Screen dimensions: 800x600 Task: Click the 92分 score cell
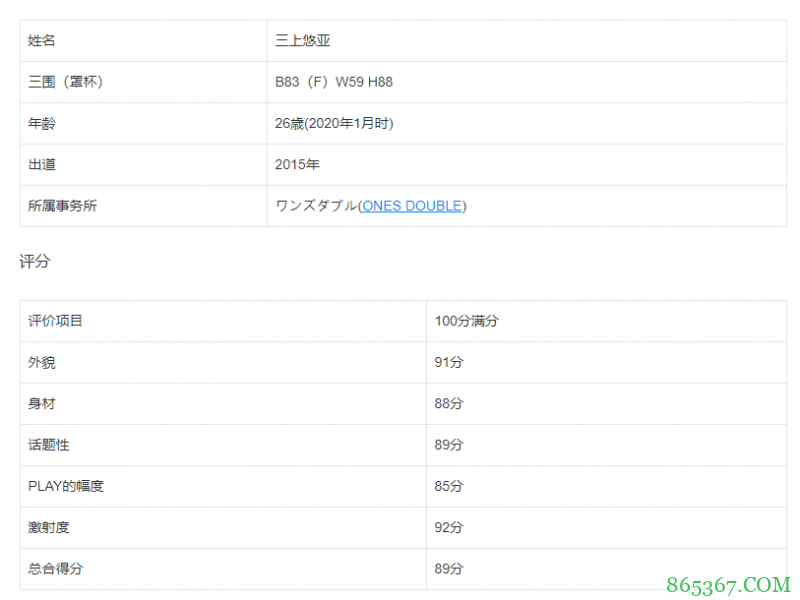449,527
